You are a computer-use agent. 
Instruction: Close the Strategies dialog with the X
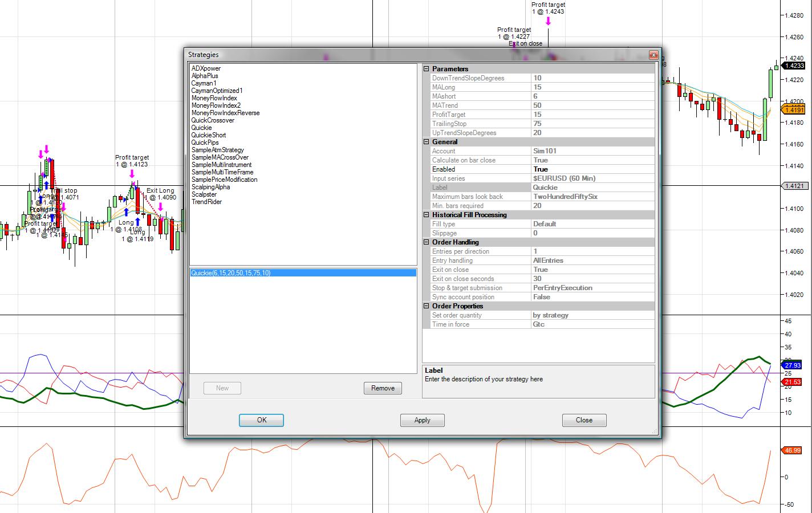(x=653, y=55)
